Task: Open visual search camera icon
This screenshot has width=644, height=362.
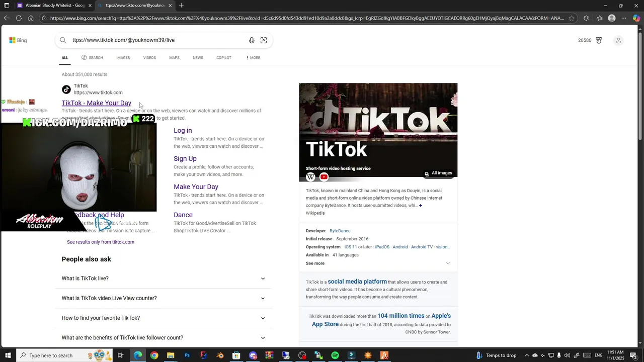Action: tap(264, 40)
